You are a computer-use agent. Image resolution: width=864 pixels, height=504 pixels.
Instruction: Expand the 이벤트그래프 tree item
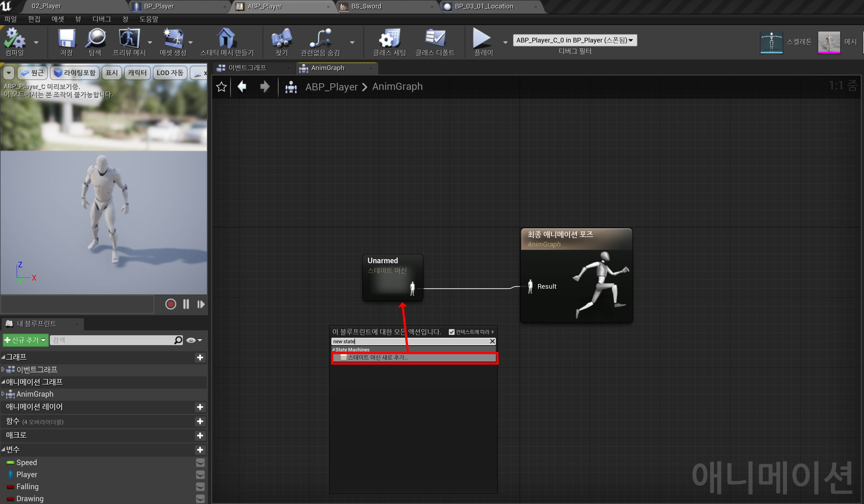click(3, 369)
